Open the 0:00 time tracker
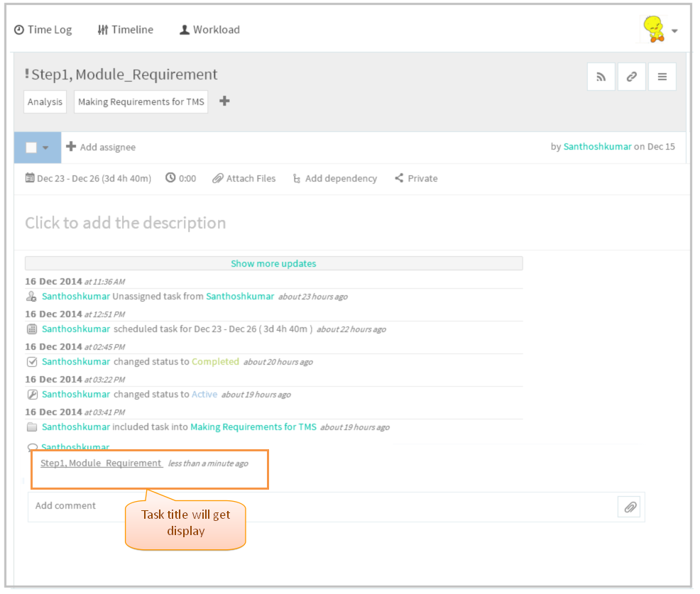 click(x=181, y=178)
